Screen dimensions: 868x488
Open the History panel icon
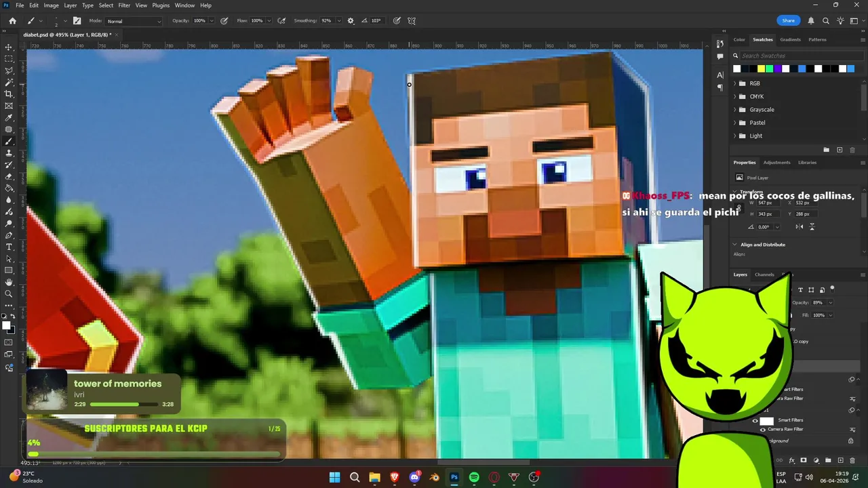(x=720, y=43)
